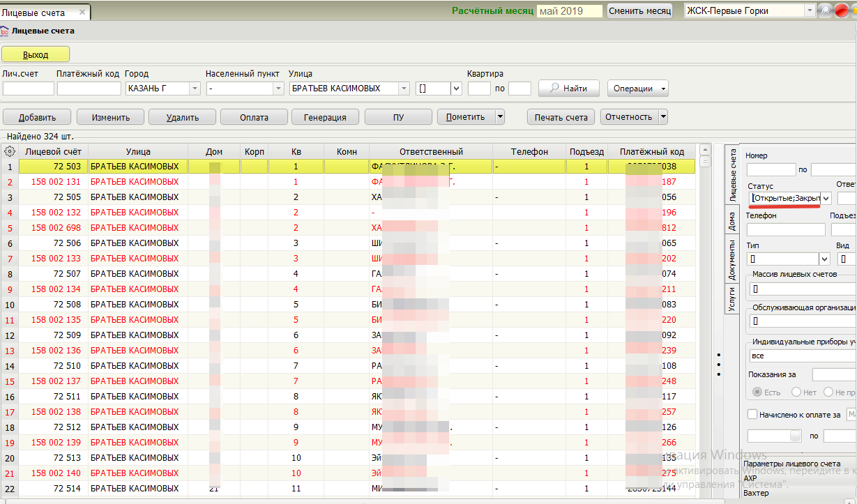857x504 pixels.
Task: Close the Лицевые счета tab
Action: tap(82, 13)
